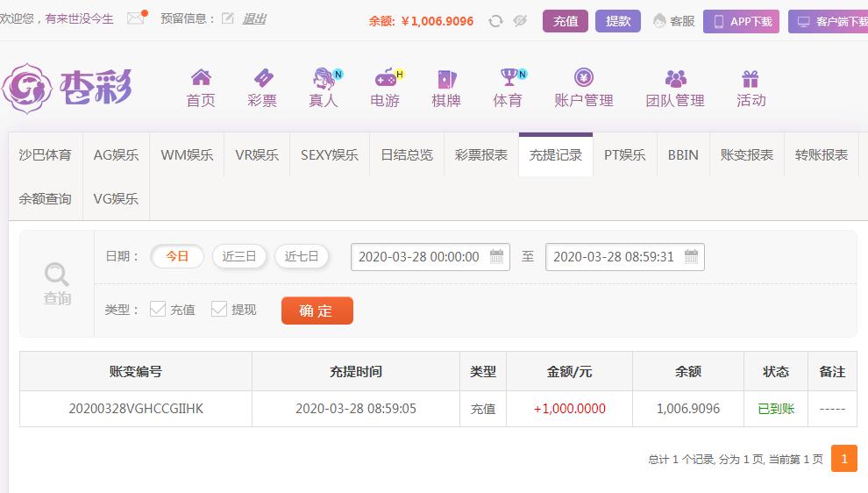This screenshot has width=868, height=493.
Task: Click the 查询 magnifier icon
Action: pyautogui.click(x=56, y=275)
